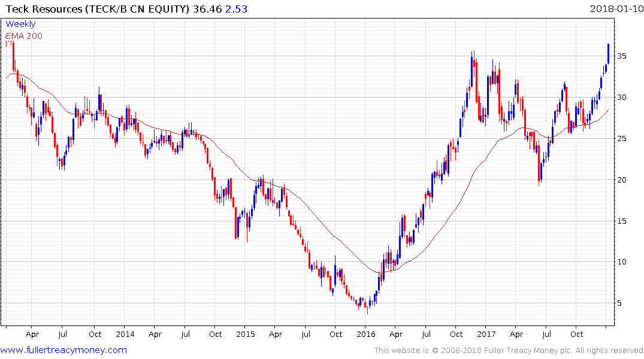Click the 20 price axis label
The image size is (644, 359).
(x=621, y=180)
